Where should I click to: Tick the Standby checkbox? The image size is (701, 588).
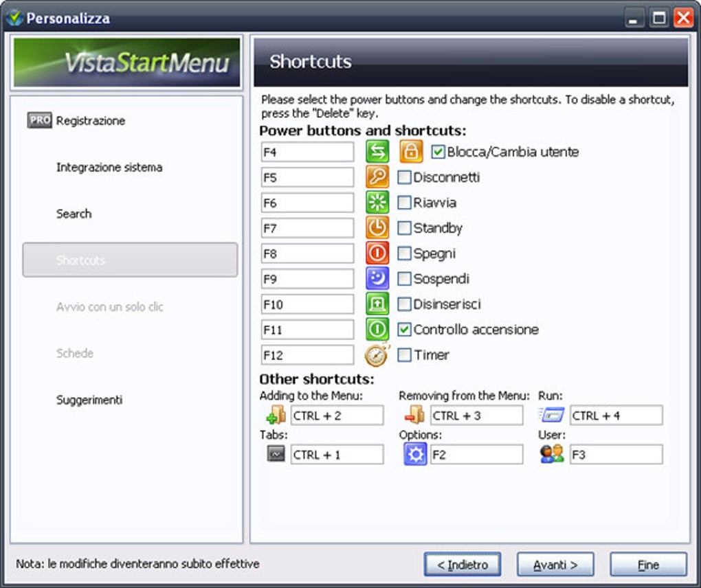tap(404, 228)
